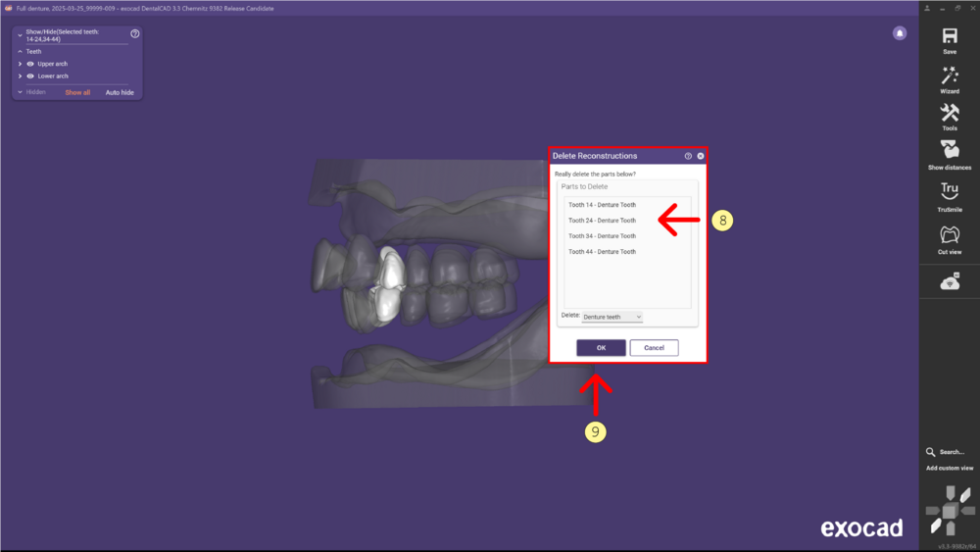
Task: Open help for the Show/Hide panel
Action: tap(135, 33)
